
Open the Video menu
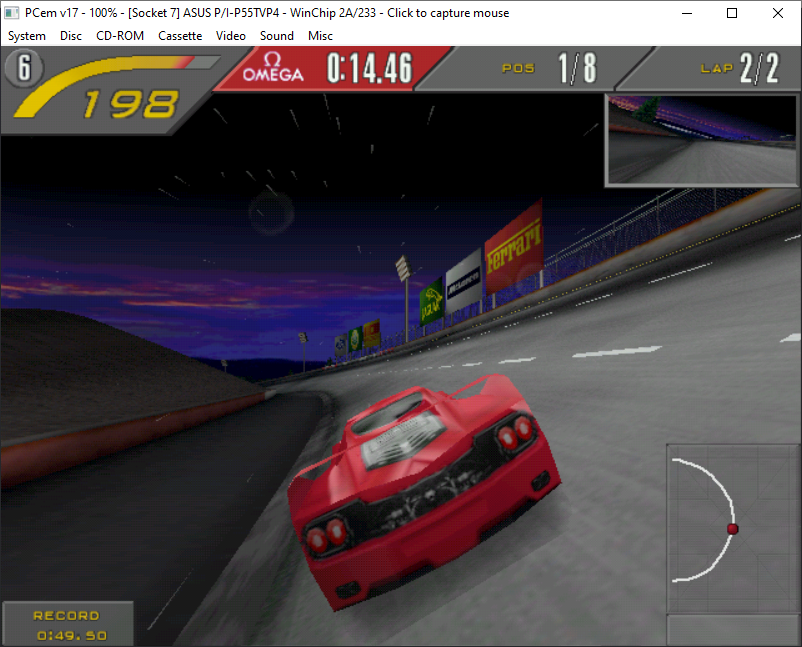pyautogui.click(x=231, y=36)
